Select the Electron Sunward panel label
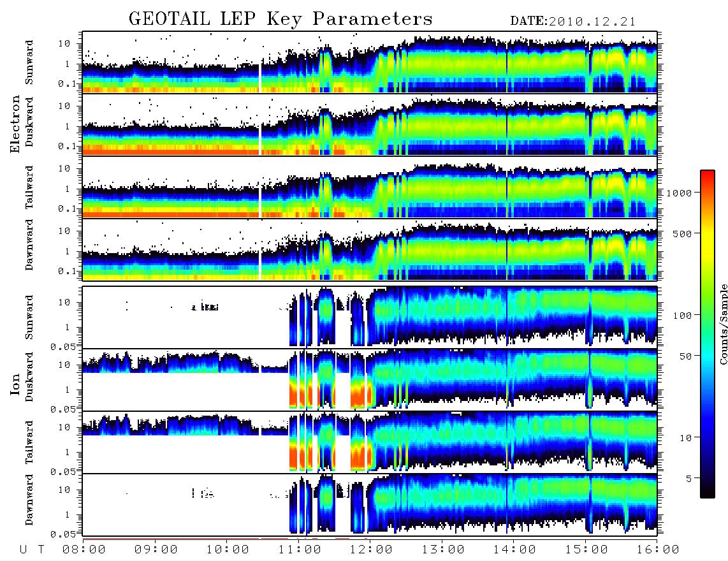 pos(29,62)
